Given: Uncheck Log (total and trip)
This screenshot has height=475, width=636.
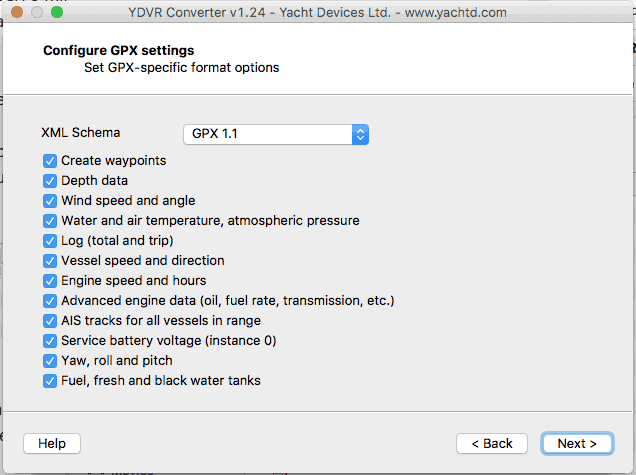Looking at the screenshot, I should (x=50, y=241).
